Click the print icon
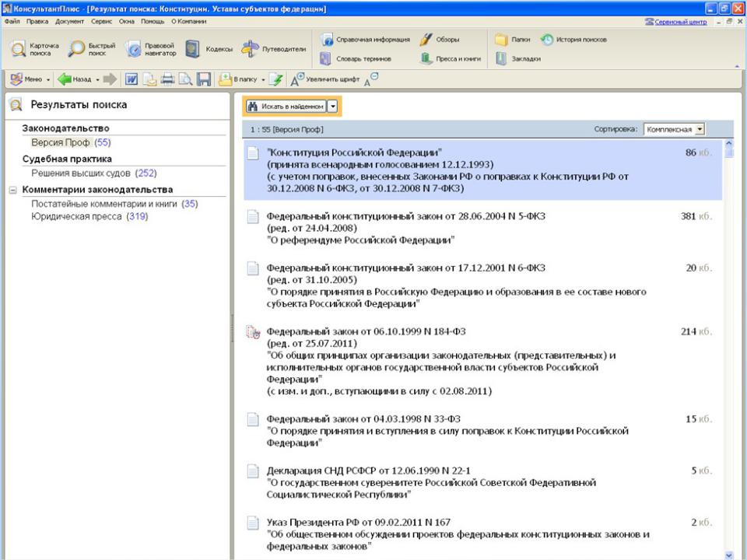Viewport: 747px width, 560px height. coord(167,79)
